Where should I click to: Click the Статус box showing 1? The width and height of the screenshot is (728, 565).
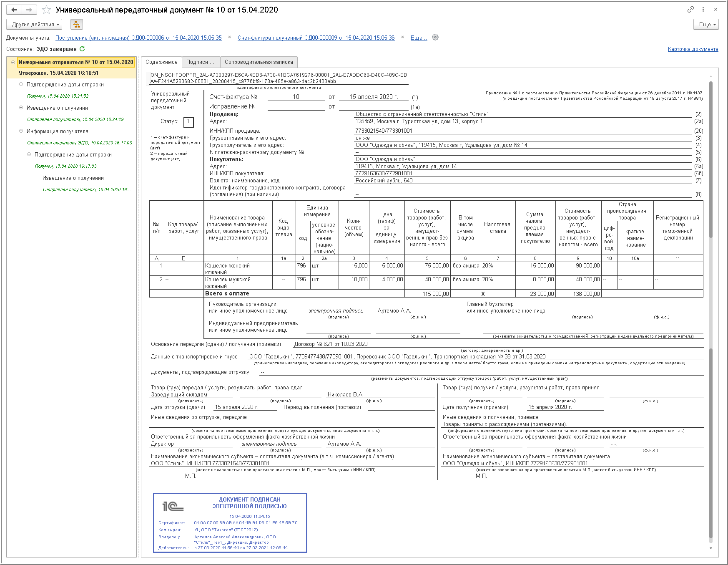[x=188, y=122]
